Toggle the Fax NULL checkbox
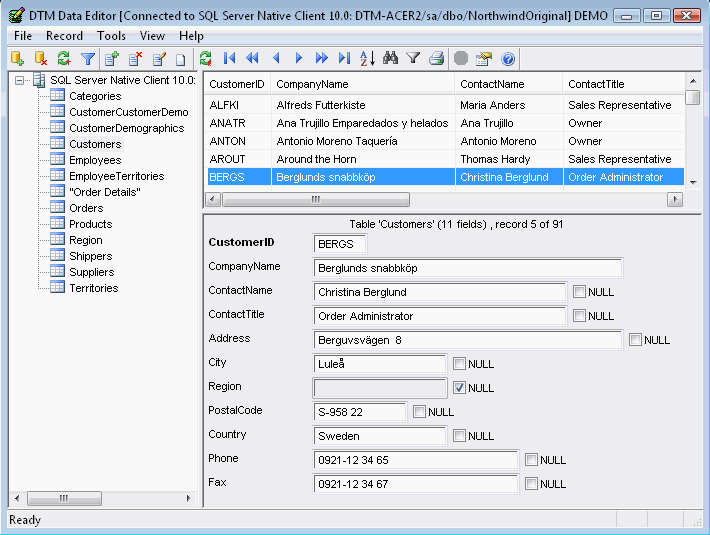This screenshot has height=535, width=710. point(531,483)
